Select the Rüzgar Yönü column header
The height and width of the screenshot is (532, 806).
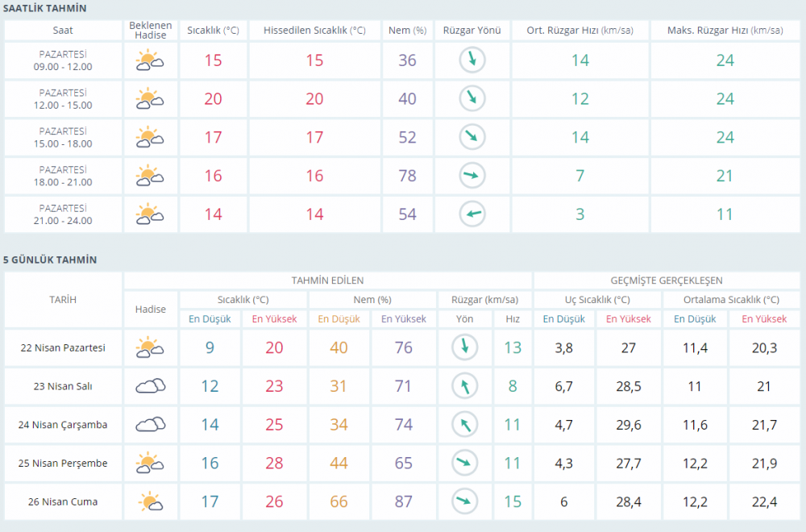[x=472, y=31]
